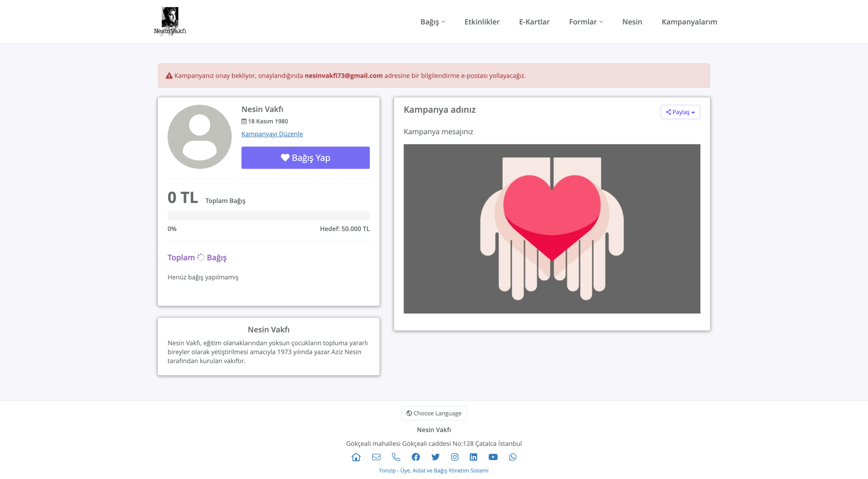Open Kampanyalarım in the navigation
The height and width of the screenshot is (479, 868).
click(x=689, y=22)
